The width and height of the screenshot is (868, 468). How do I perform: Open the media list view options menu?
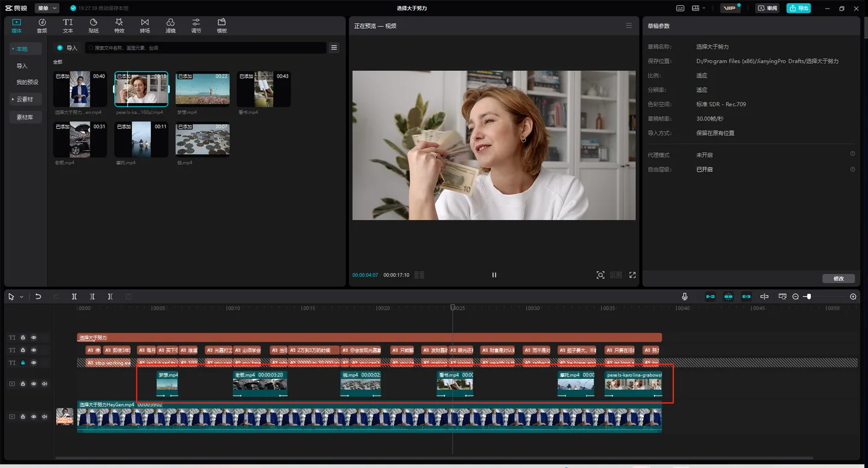334,48
